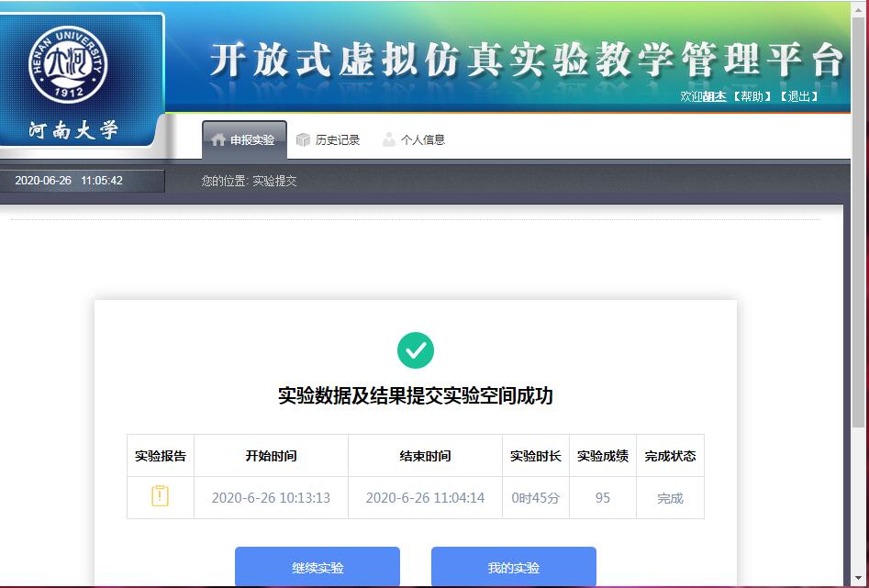Click the green success checkmark icon
This screenshot has width=869, height=588.
coord(415,350)
